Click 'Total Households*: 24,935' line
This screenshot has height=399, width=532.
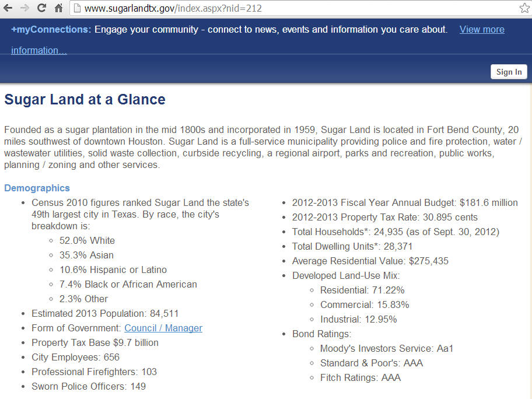coord(395,232)
